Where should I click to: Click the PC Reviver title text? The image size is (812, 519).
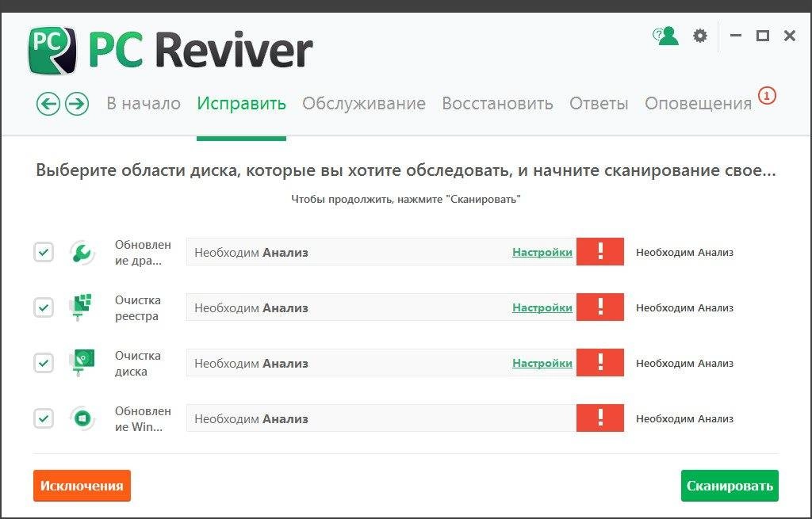(201, 50)
